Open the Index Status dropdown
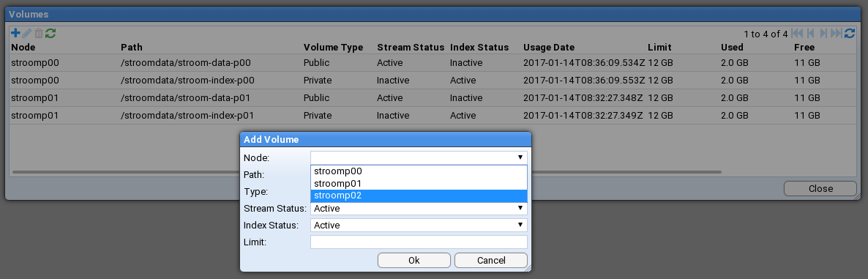 419,226
